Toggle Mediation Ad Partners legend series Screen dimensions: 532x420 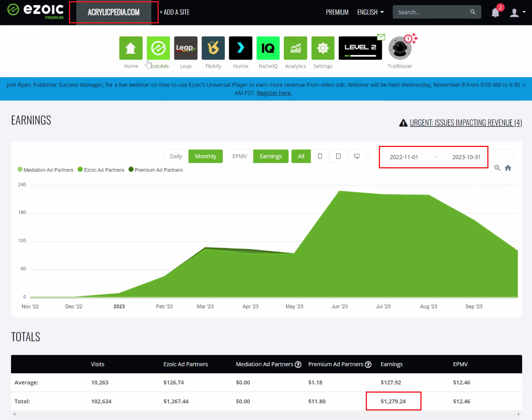(46, 170)
